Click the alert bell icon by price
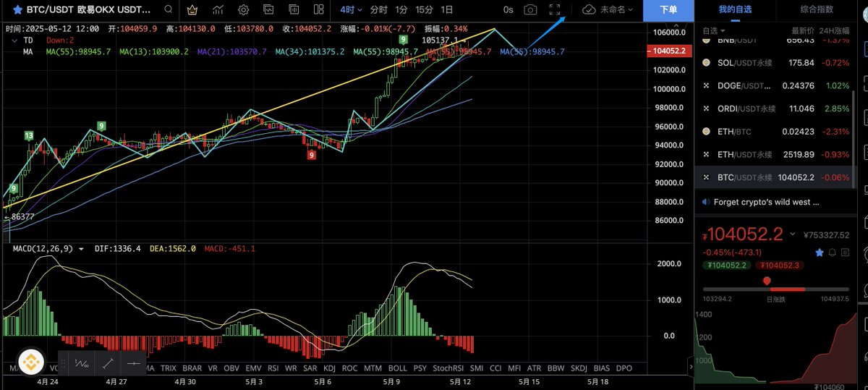868x390 pixels. (x=834, y=253)
